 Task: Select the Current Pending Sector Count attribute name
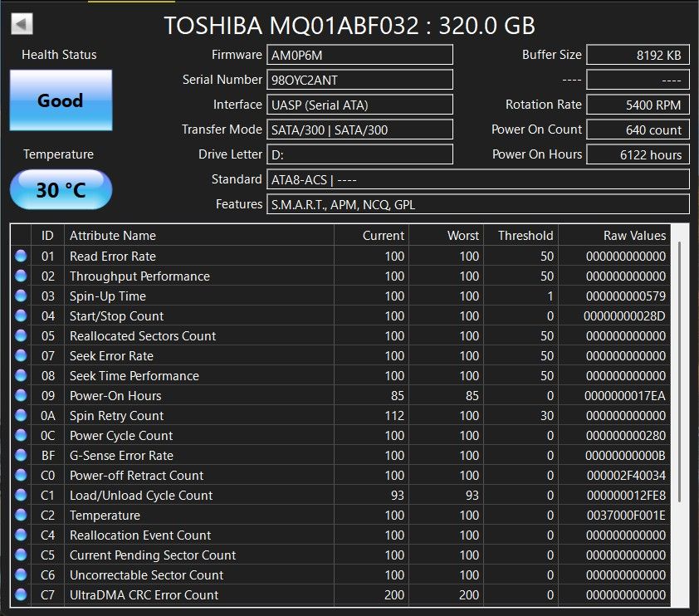click(x=153, y=555)
